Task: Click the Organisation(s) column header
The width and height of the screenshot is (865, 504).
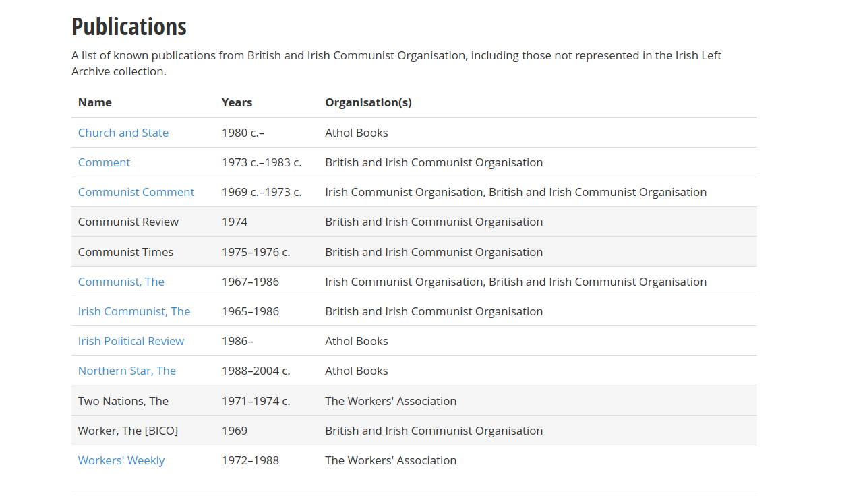Action: tap(368, 102)
